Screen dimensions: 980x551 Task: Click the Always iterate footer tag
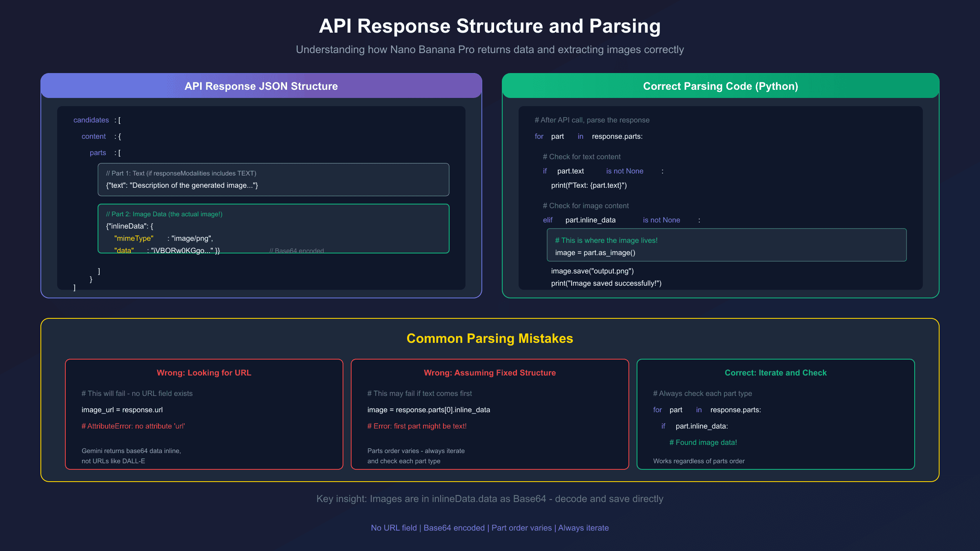(x=584, y=528)
